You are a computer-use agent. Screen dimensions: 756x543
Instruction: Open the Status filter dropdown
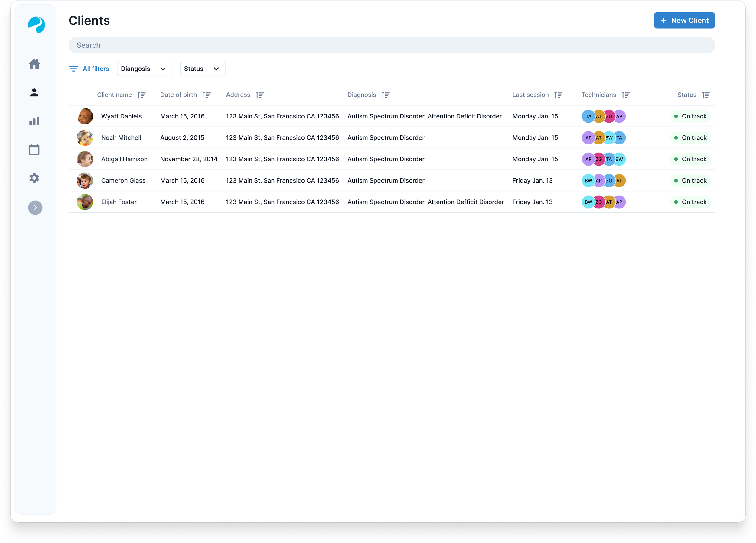(x=202, y=69)
